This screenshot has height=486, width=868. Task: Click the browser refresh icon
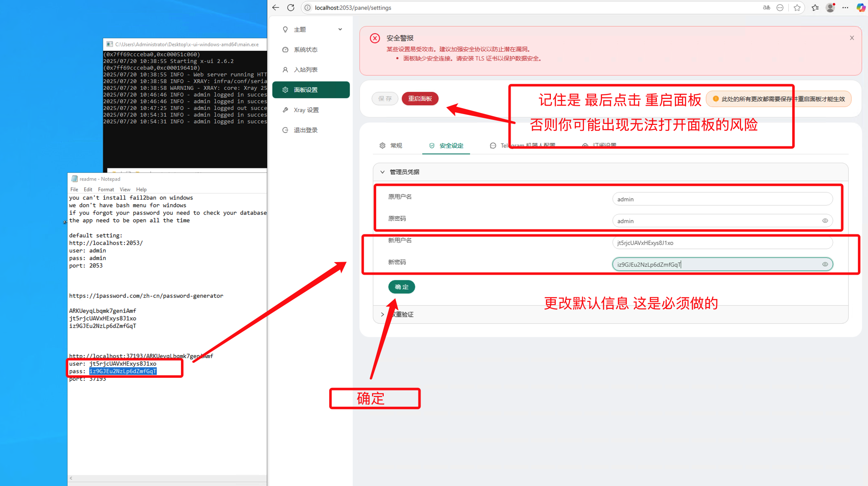(x=291, y=8)
